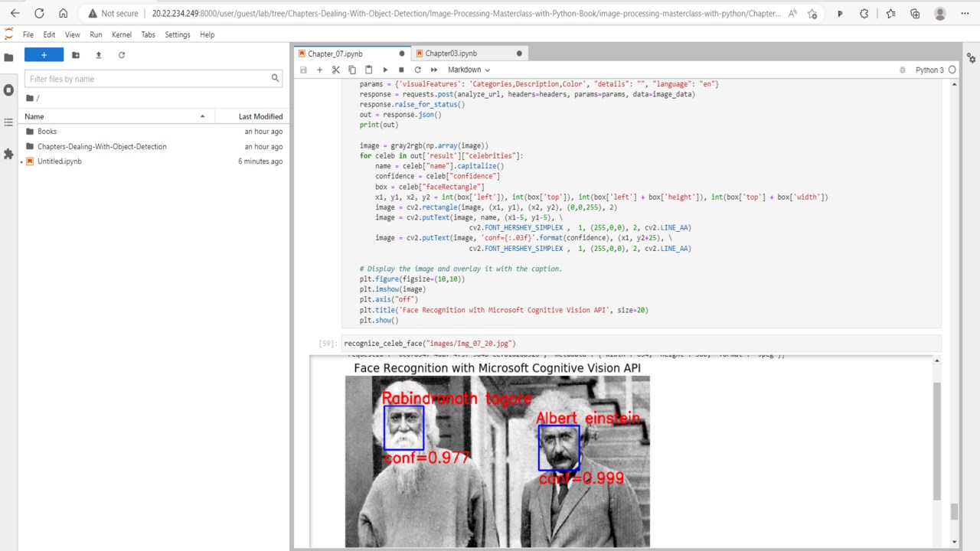Click the output area vertical scrollbar
The width and height of the screenshot is (980, 551).
click(x=936, y=441)
